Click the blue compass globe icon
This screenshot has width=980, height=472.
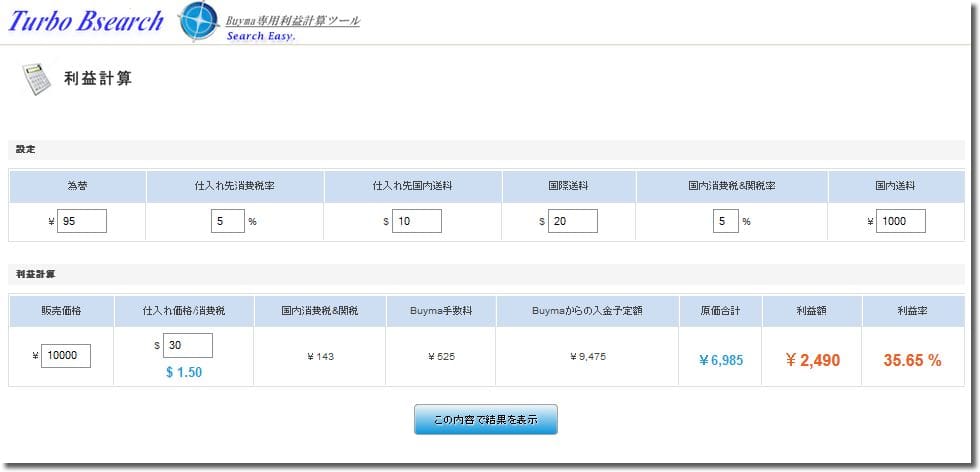[x=199, y=21]
